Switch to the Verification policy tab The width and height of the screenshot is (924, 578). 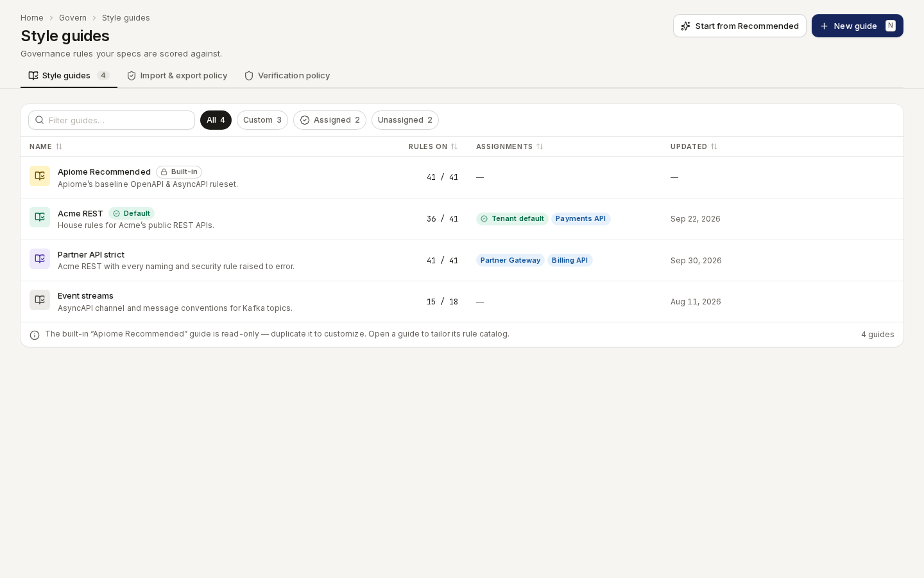[x=287, y=76]
